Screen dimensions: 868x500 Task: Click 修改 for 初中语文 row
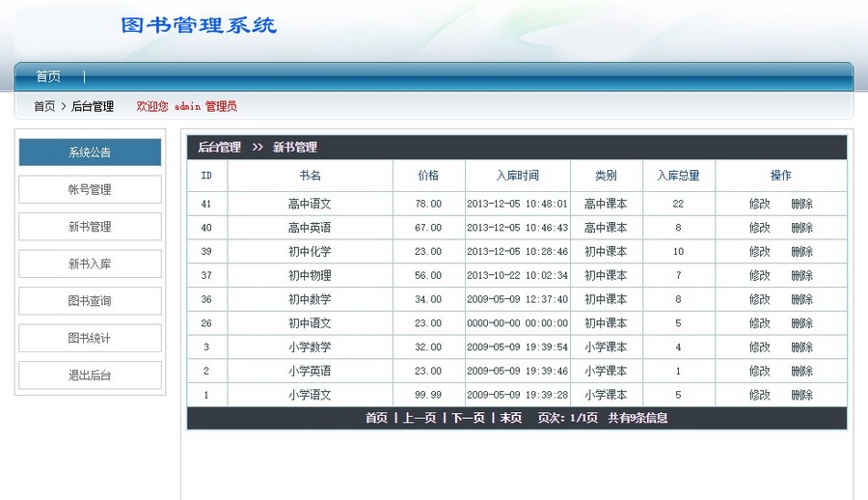tap(760, 323)
